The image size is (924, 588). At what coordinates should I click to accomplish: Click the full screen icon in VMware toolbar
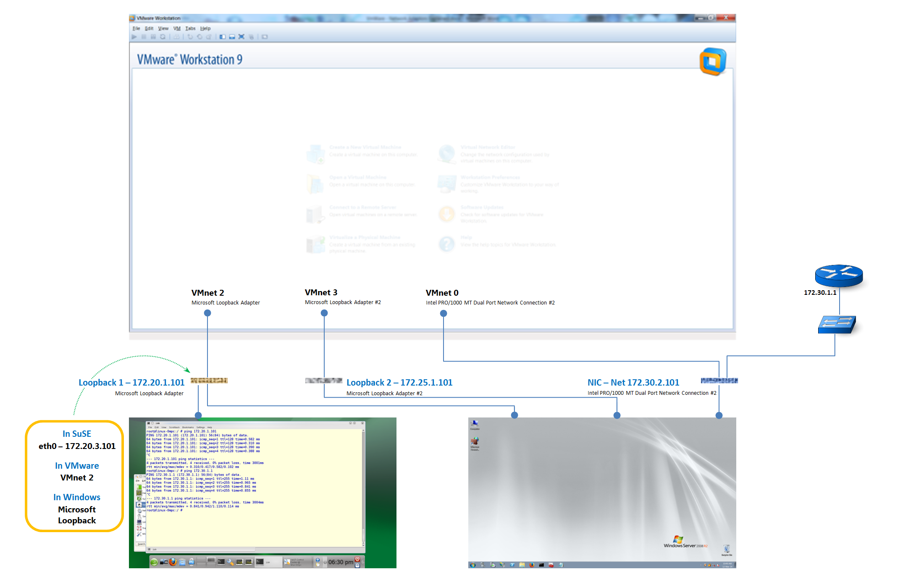241,37
